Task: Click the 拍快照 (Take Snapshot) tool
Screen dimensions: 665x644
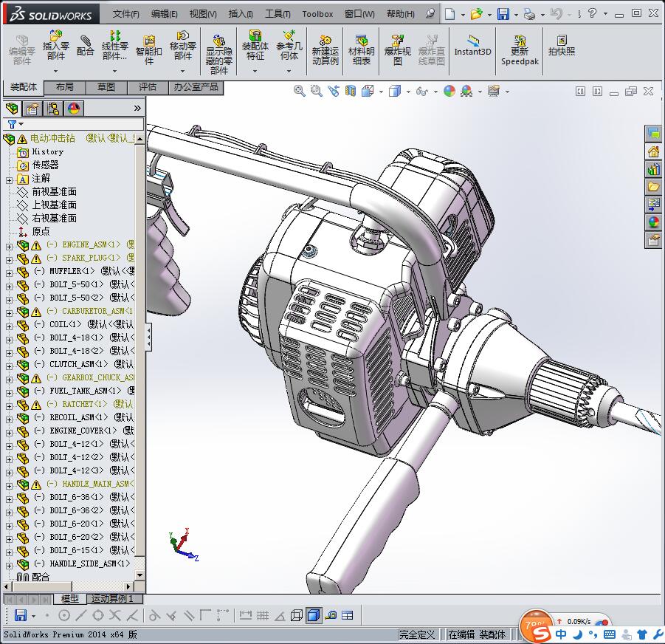Action: 562,45
